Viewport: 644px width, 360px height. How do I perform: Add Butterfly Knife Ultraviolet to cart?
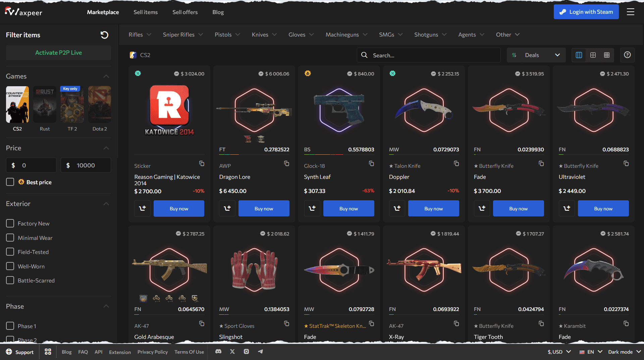[x=567, y=208]
